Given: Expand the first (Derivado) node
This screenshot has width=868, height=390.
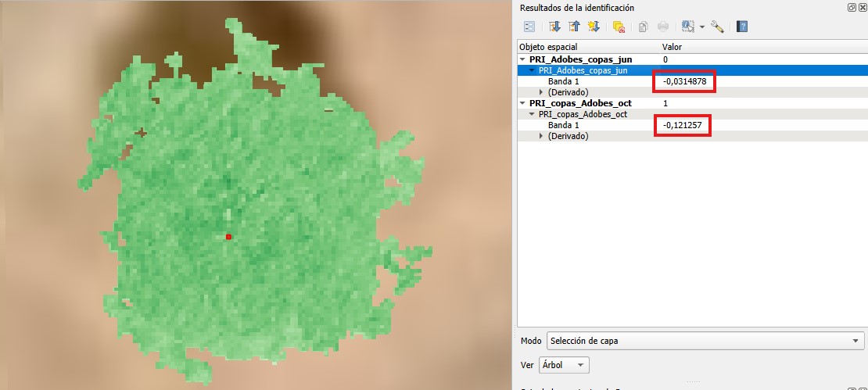Looking at the screenshot, I should (x=541, y=92).
